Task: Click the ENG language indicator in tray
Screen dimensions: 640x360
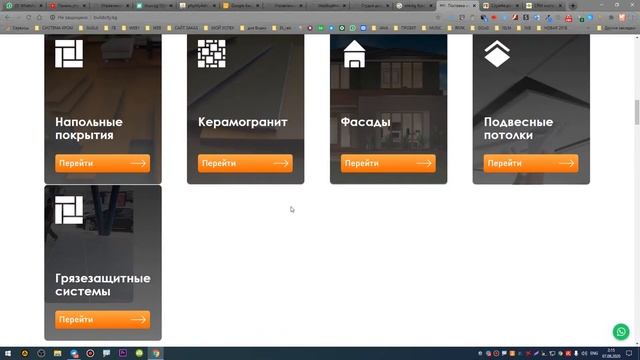Action: point(594,353)
